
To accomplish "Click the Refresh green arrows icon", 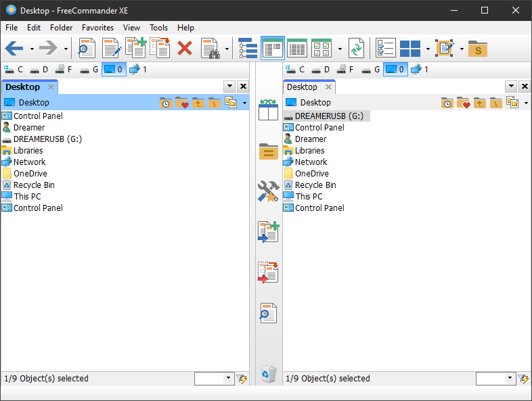I will tap(356, 48).
